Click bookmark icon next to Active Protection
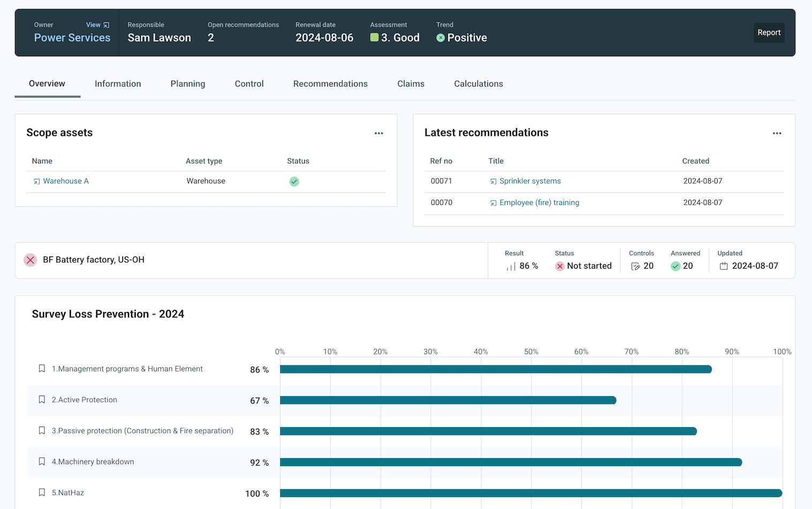The image size is (812, 509). tap(42, 400)
